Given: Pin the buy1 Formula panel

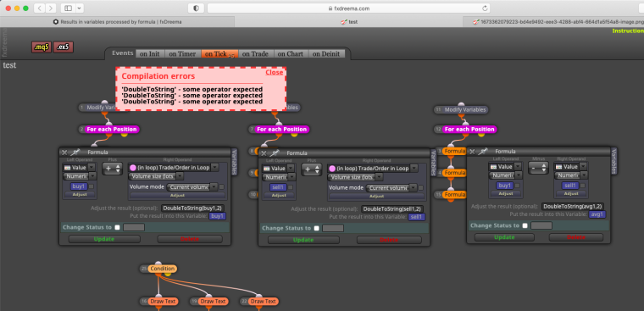Looking at the screenshot, I should (75, 152).
